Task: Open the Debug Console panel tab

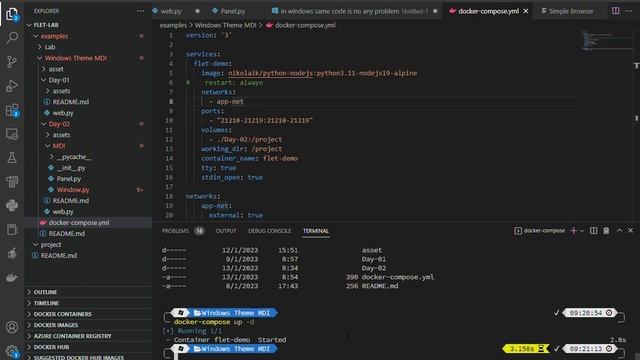Action: (269, 231)
